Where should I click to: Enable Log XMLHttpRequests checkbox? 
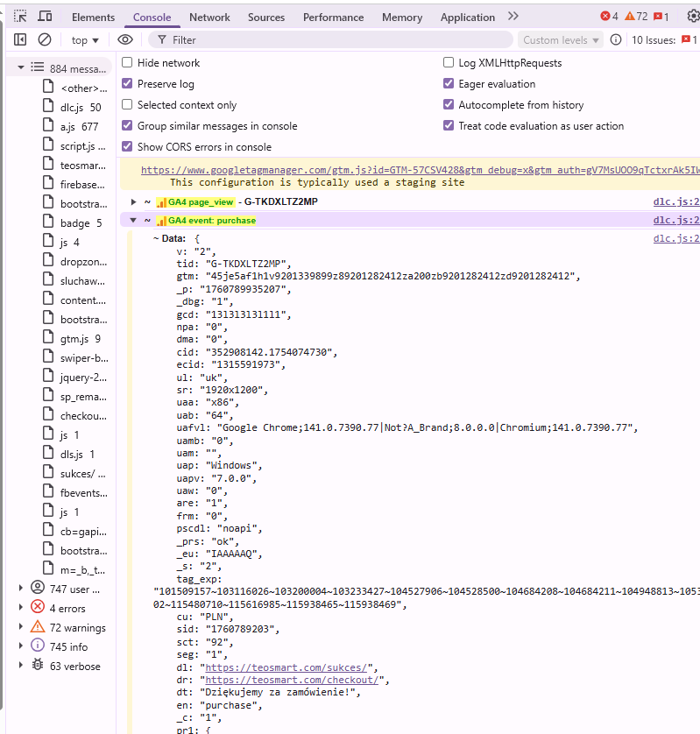[x=449, y=62]
